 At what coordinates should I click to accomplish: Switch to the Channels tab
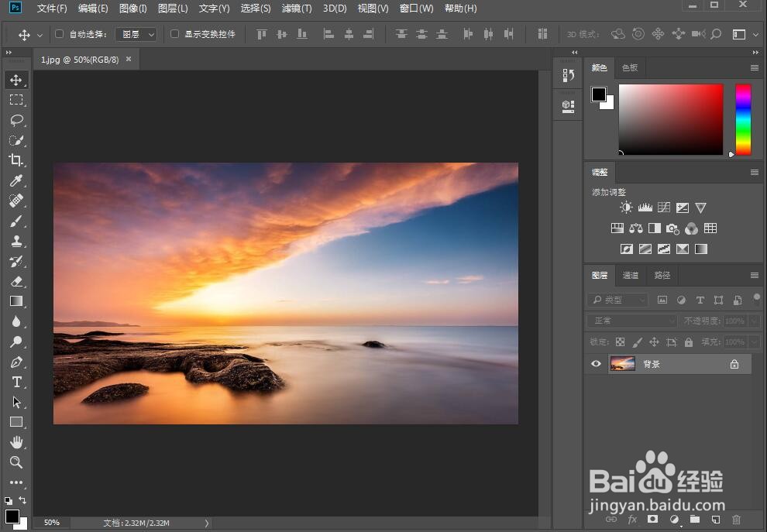click(x=630, y=275)
